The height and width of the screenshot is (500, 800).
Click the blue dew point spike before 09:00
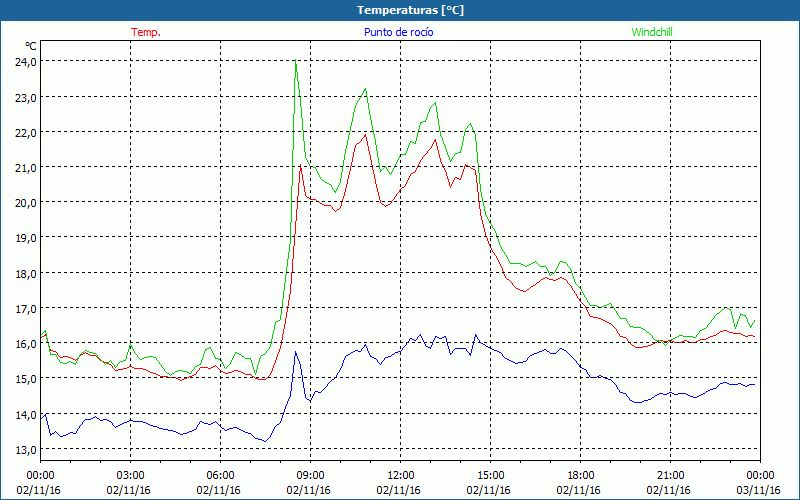coord(295,353)
